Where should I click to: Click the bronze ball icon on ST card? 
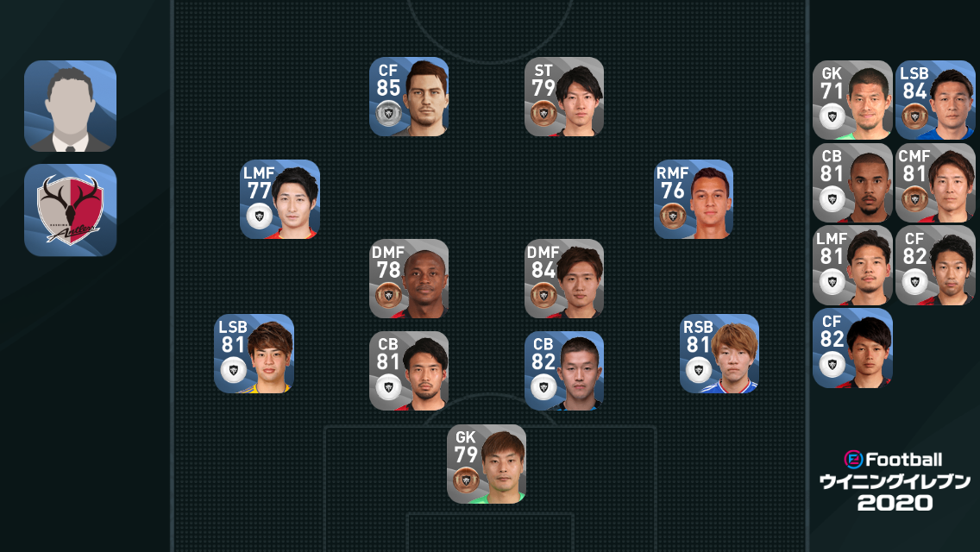point(543,114)
